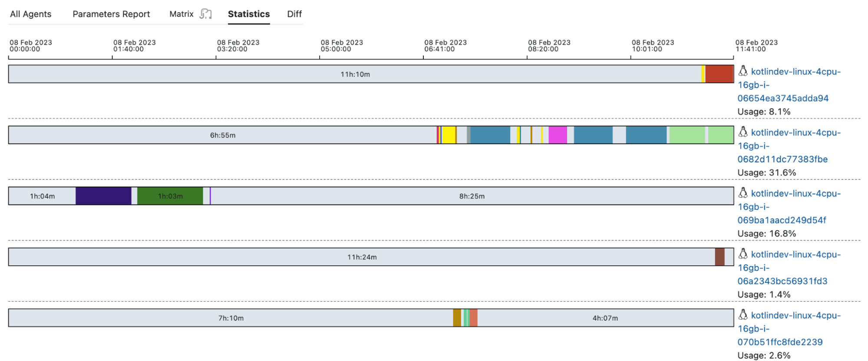Click the 08 Feb 2023 00:00:00 axis label
Viewport: 868px width, 361px height.
31,46
